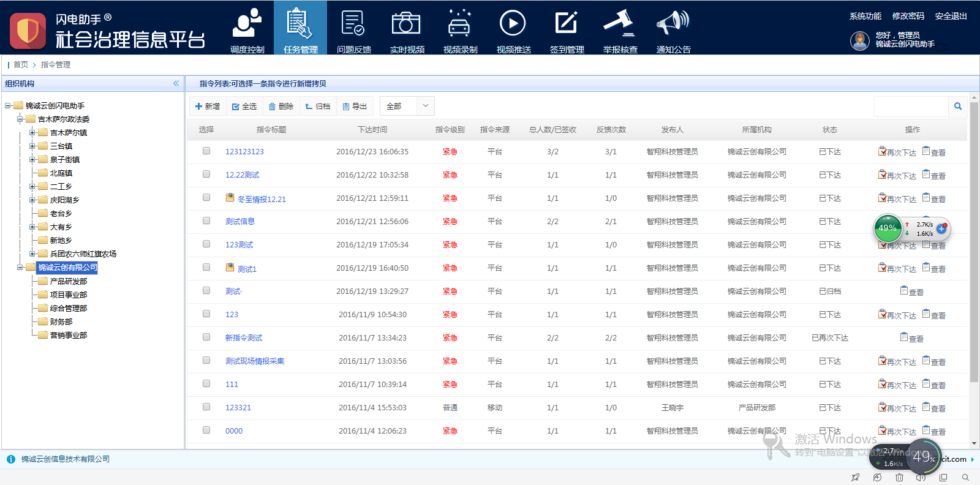Click the search input field
The height and width of the screenshot is (485, 980).
911,107
